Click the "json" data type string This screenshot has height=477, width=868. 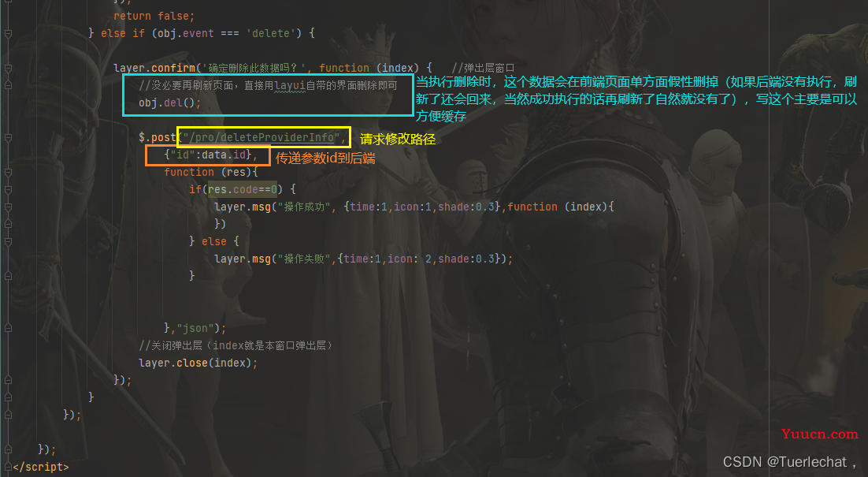pos(195,328)
